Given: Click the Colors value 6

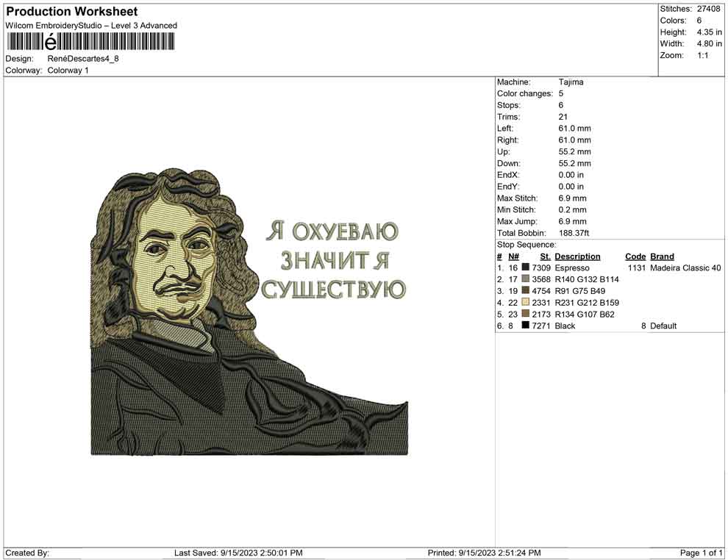Looking at the screenshot, I should [699, 21].
